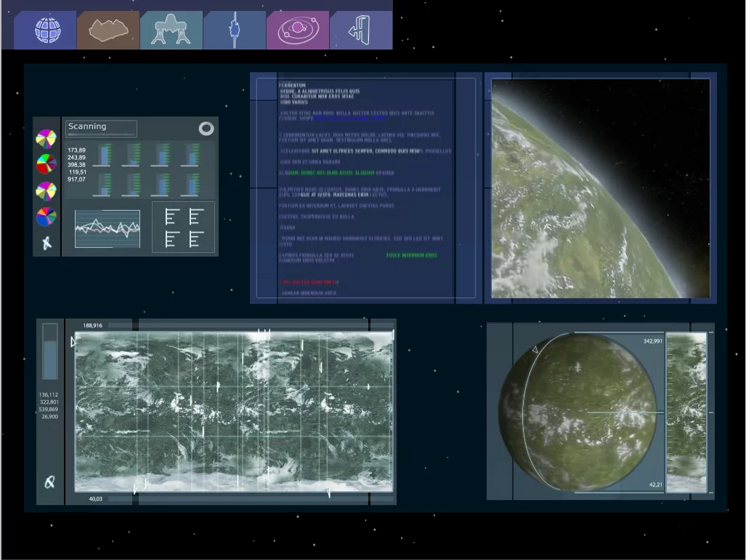Select the topmost pie chart icon
746x560 pixels.
click(x=46, y=139)
